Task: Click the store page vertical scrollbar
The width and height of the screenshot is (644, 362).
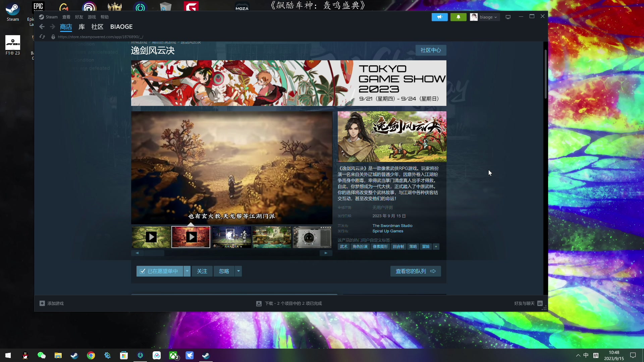Action: (546, 74)
